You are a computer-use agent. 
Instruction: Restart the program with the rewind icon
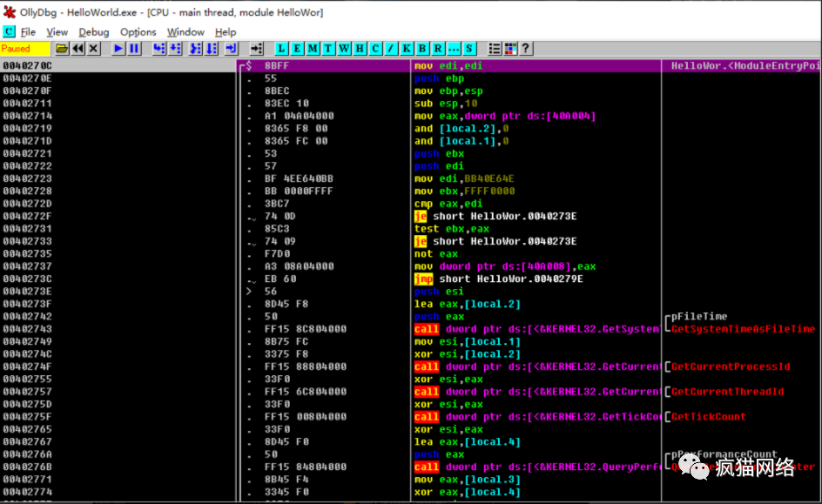point(78,49)
